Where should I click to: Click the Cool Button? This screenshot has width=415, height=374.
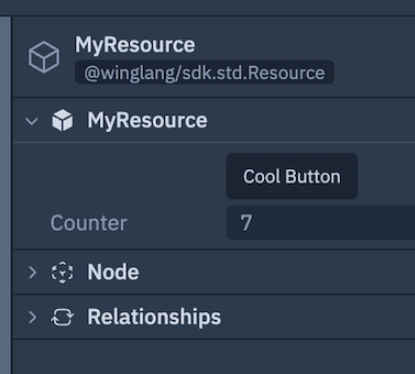click(x=292, y=176)
